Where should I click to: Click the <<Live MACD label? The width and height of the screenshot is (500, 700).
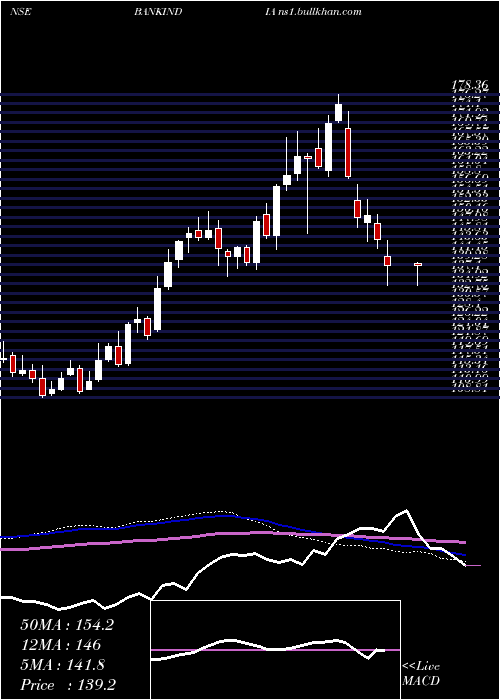click(x=421, y=674)
